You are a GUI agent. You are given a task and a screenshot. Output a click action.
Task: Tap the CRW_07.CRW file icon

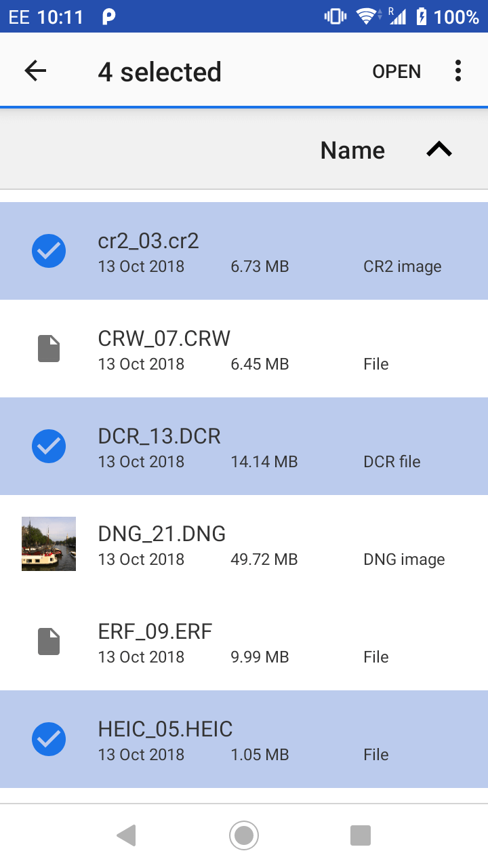coord(49,349)
